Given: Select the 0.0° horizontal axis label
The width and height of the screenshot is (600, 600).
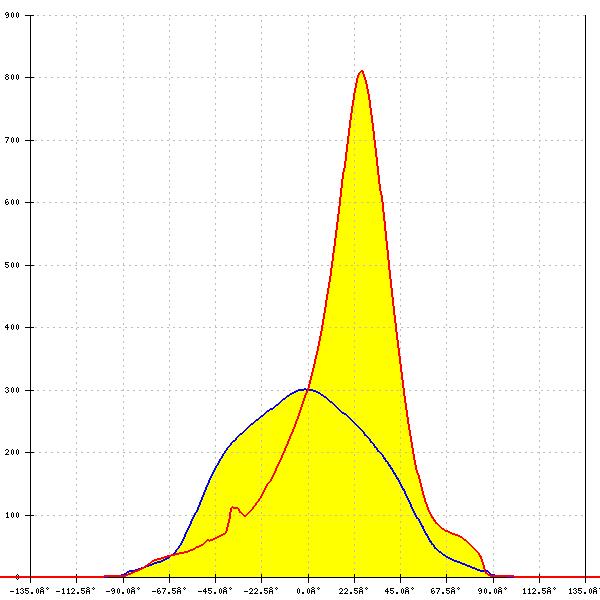Looking at the screenshot, I should pos(308,591).
